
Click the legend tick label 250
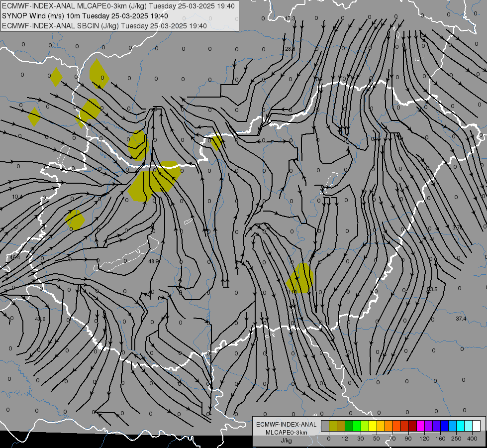456,439
